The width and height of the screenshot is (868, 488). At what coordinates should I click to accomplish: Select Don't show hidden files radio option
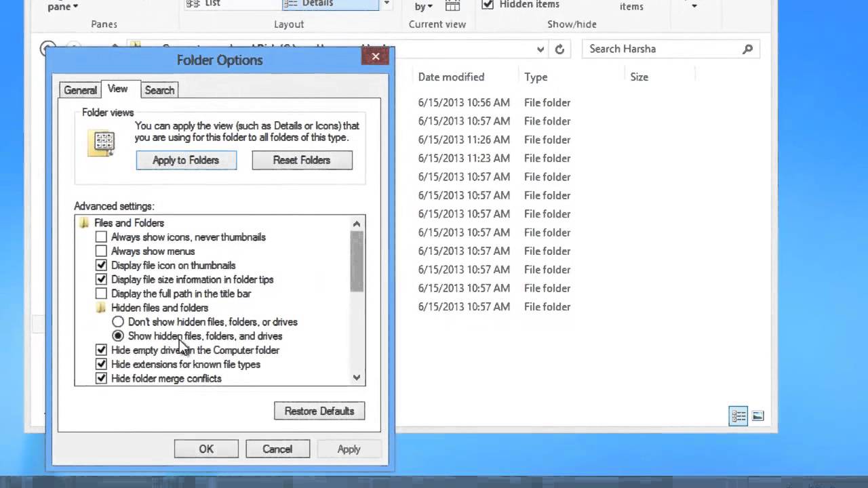(x=118, y=322)
